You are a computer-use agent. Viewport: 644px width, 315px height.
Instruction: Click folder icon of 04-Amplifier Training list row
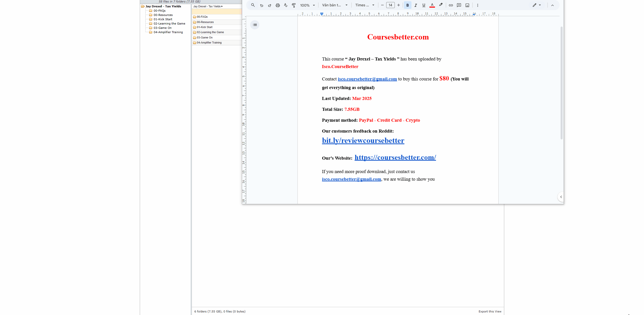(195, 43)
